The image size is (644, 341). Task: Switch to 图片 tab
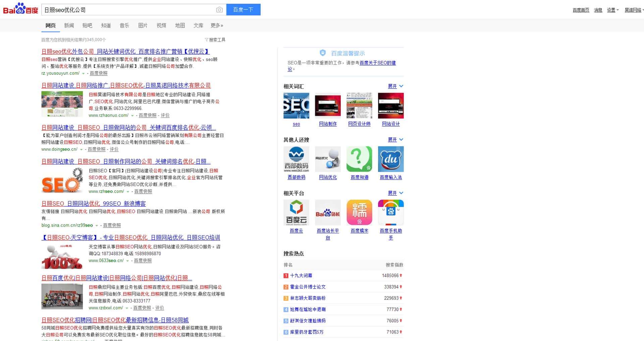click(x=143, y=26)
